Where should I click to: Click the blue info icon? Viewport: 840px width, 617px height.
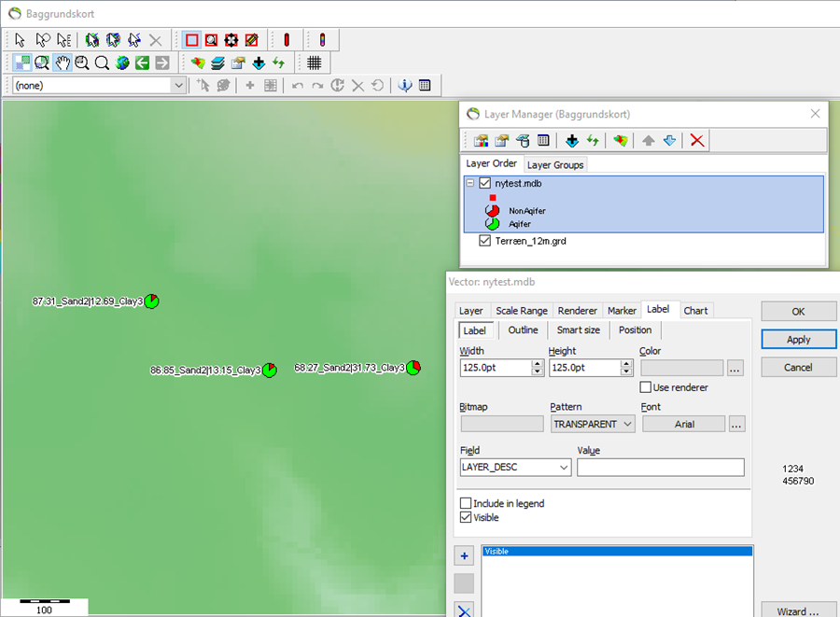click(x=406, y=85)
